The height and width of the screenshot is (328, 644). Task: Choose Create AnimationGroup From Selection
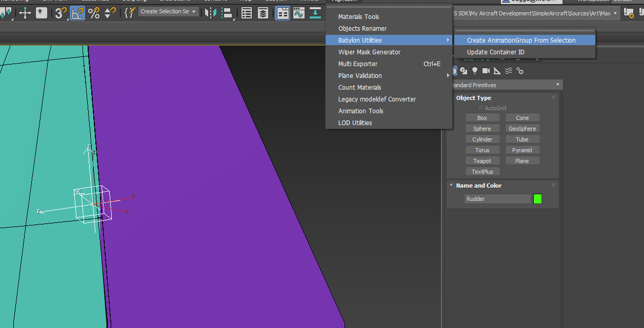[521, 40]
